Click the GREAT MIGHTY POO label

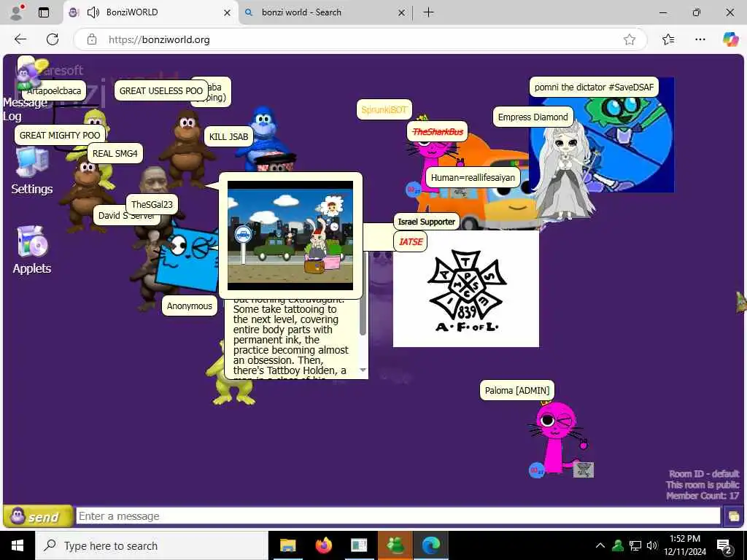pos(60,135)
